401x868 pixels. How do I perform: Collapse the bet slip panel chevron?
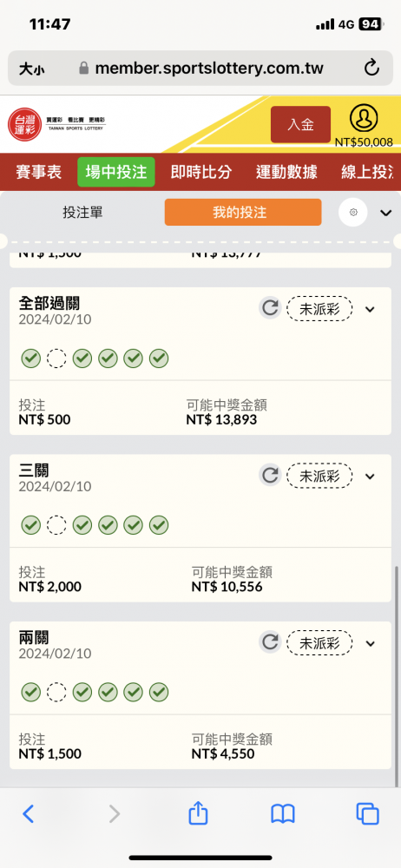pyautogui.click(x=386, y=214)
